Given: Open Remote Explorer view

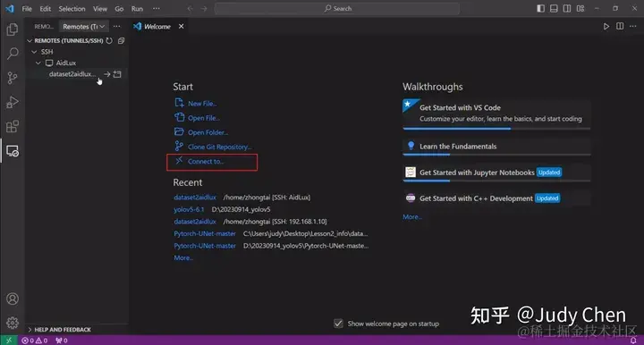Looking at the screenshot, I should coord(13,151).
